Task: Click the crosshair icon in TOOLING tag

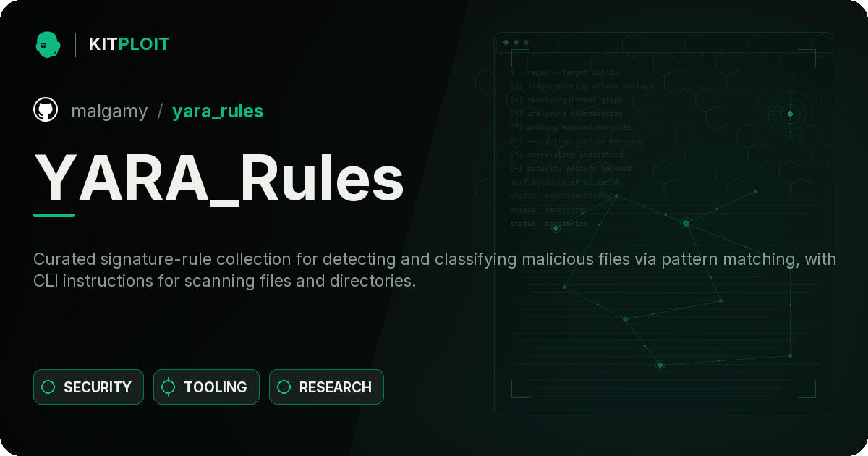Action: pyautogui.click(x=169, y=387)
